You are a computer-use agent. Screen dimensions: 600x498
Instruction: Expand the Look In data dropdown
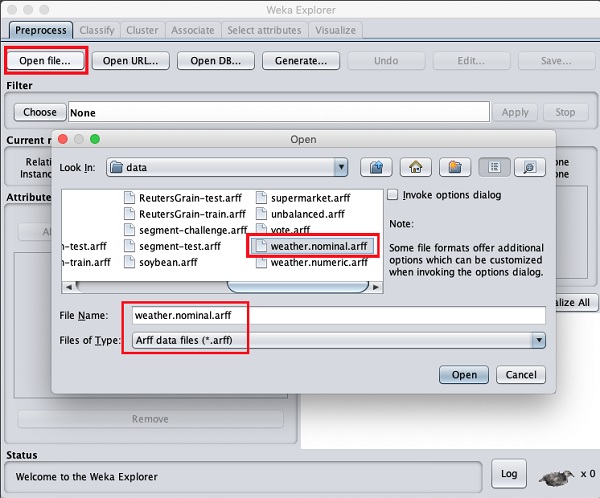tap(341, 167)
